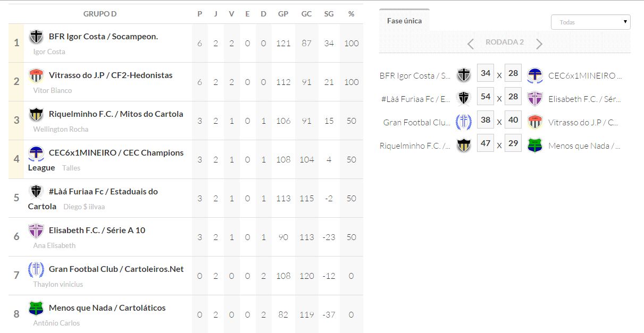Click Gran Football Club crest in standings

click(36, 270)
